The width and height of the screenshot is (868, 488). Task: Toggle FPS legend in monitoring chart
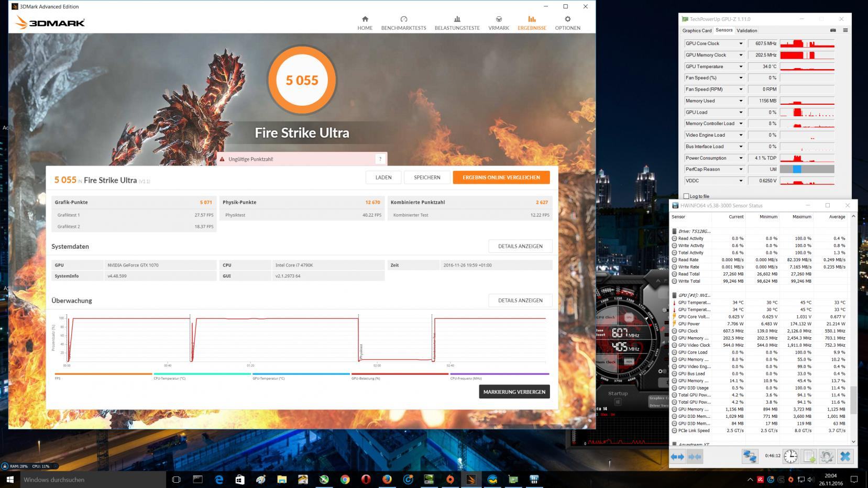[103, 376]
